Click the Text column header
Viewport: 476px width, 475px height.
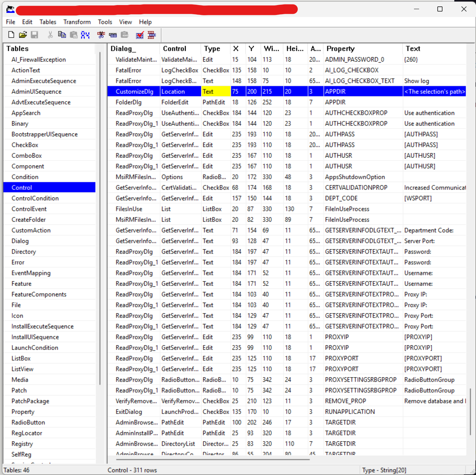(434, 49)
